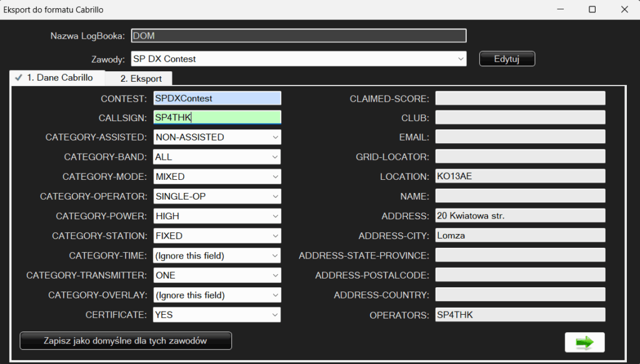Expand the CERTIFICATE dropdown
Viewport: 640px width, 364px height.
217,315
